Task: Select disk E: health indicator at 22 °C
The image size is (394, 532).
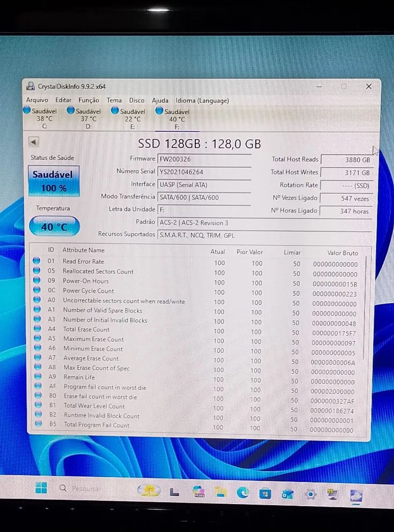Action: (x=128, y=118)
